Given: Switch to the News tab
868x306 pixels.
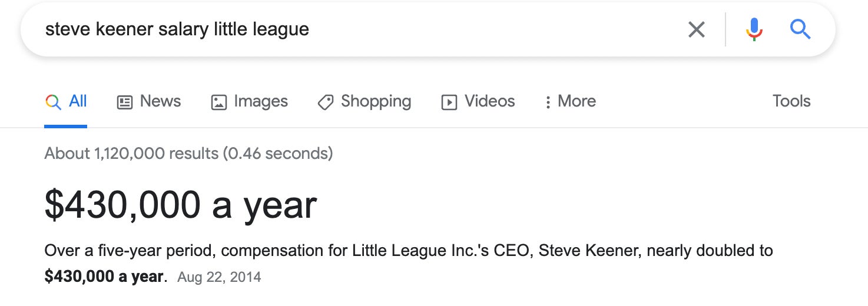Looking at the screenshot, I should [160, 101].
